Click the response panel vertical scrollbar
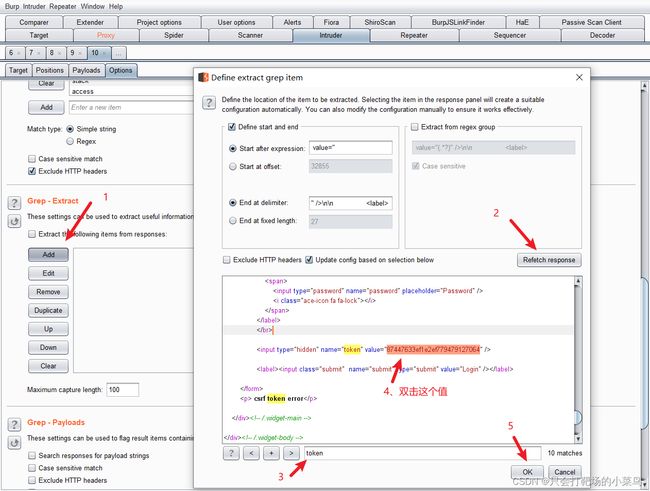Viewport: 650px width, 491px height. (578, 359)
